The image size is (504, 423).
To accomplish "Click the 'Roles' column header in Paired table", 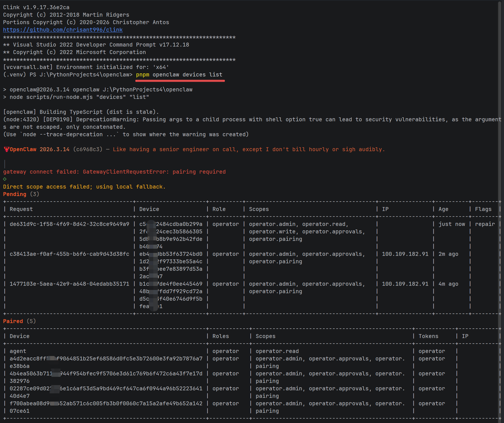I will click(x=221, y=336).
